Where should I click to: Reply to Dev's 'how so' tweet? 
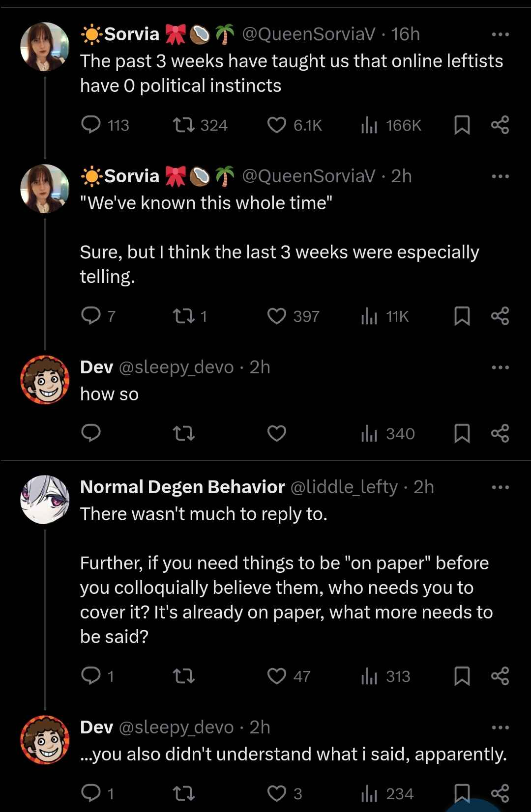(x=91, y=433)
